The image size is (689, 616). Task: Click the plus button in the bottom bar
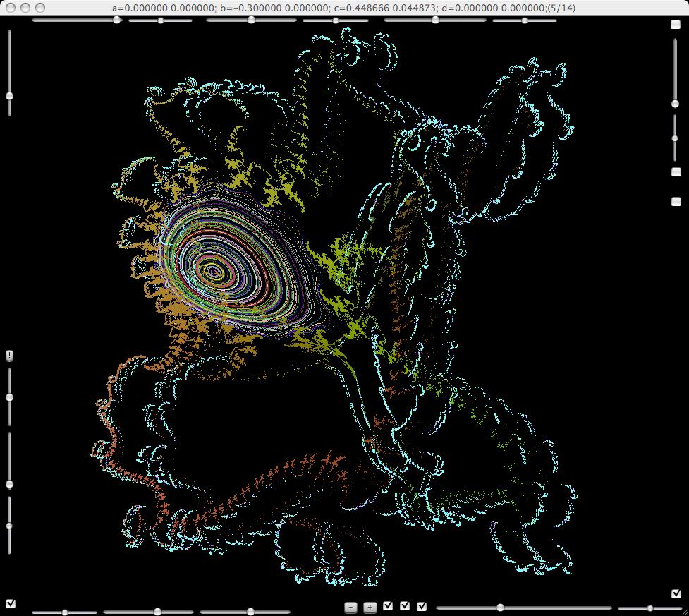click(x=370, y=608)
